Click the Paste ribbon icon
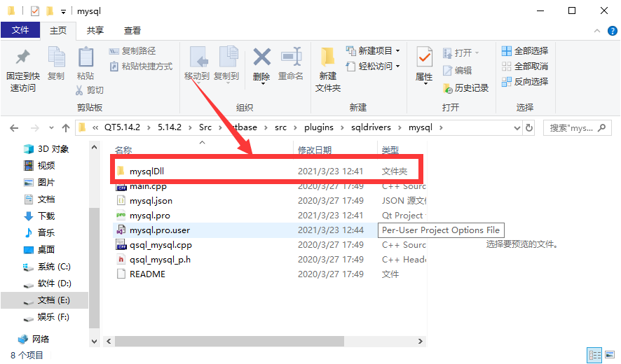621x364 pixels. click(x=86, y=57)
